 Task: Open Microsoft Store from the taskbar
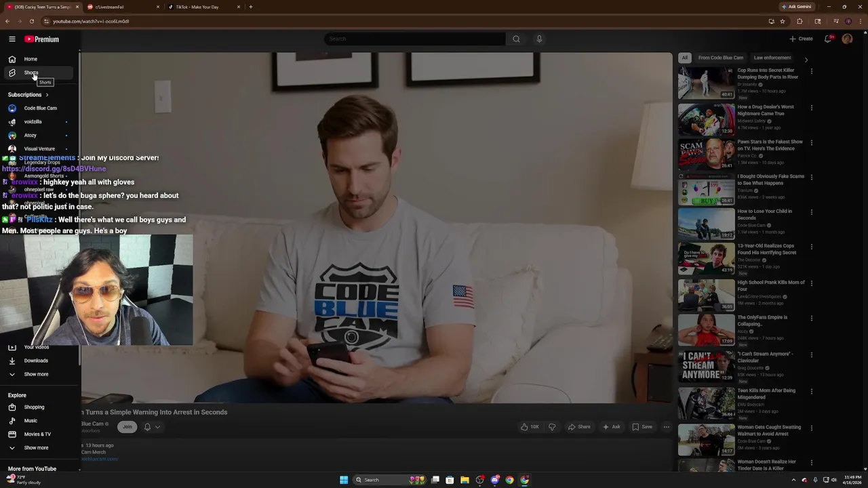click(x=450, y=480)
